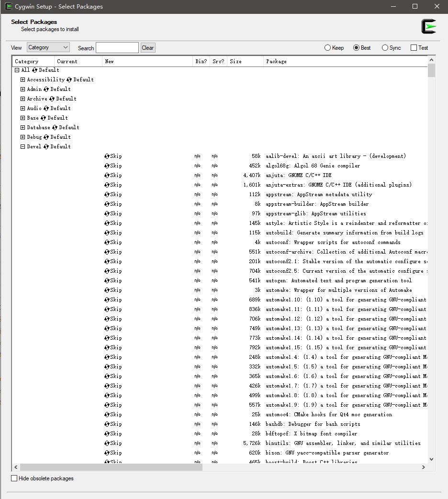Click the Archive category cycle icon
This screenshot has width=448, height=499.
(x=52, y=99)
